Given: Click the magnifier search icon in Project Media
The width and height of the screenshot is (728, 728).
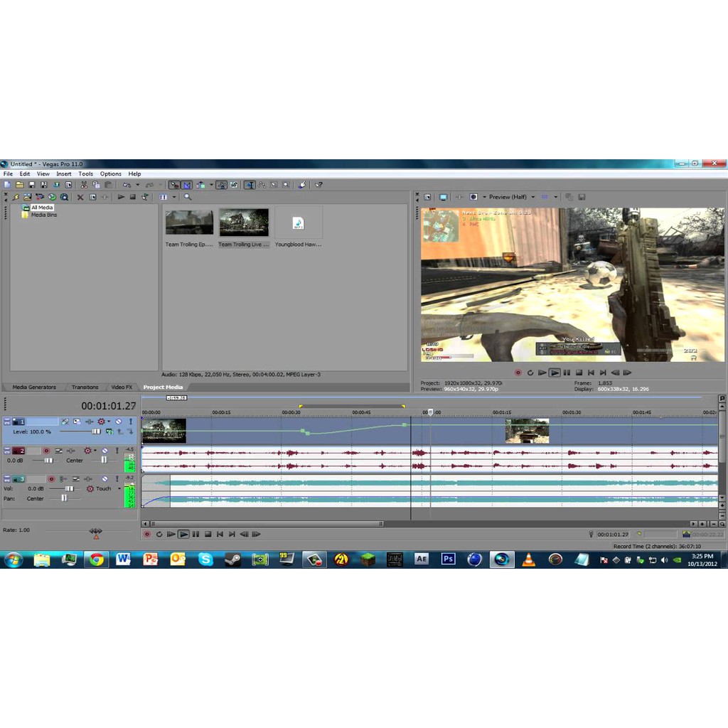Looking at the screenshot, I should point(188,197).
